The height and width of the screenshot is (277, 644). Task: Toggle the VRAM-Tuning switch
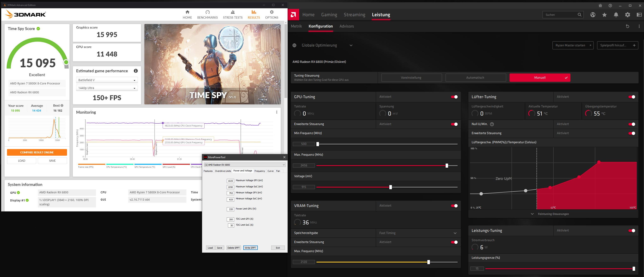(x=454, y=206)
